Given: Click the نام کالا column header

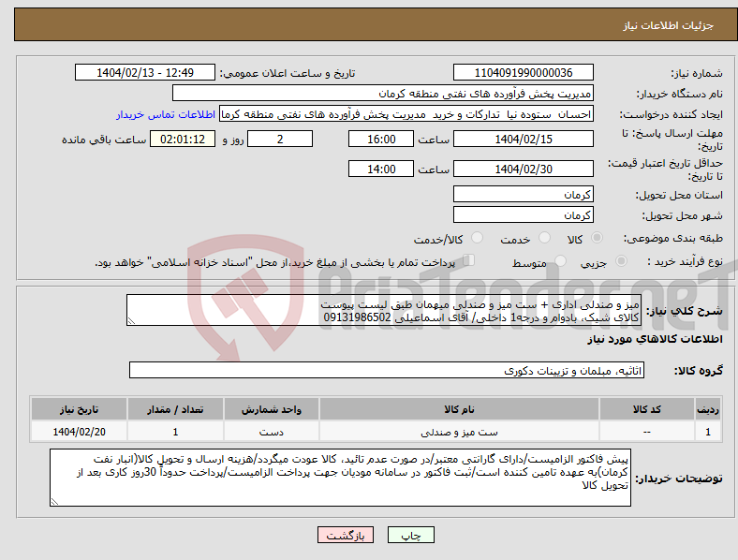Looking at the screenshot, I should pos(459,409).
